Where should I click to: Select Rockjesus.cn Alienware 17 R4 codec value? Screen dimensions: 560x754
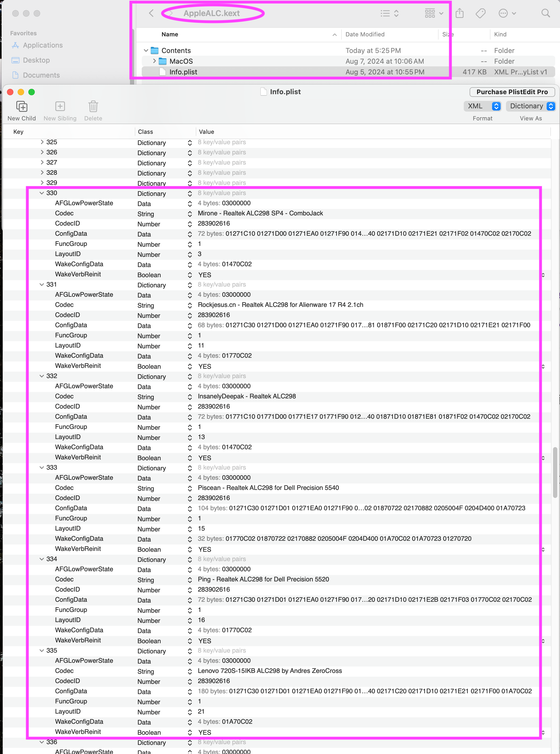280,305
